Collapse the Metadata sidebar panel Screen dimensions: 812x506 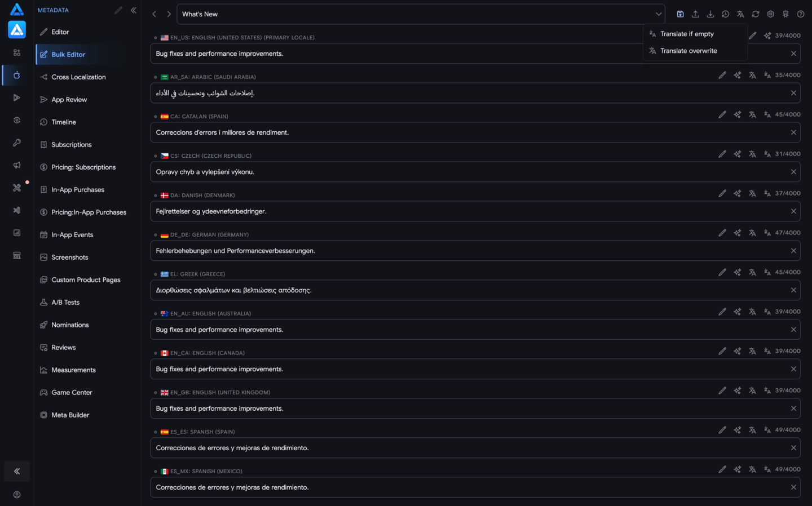tap(134, 10)
